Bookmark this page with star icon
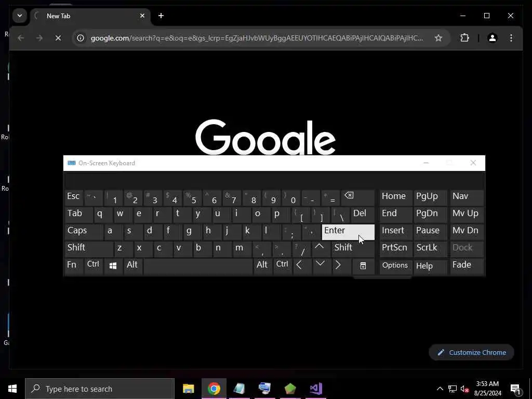The image size is (532, 399). click(438, 38)
